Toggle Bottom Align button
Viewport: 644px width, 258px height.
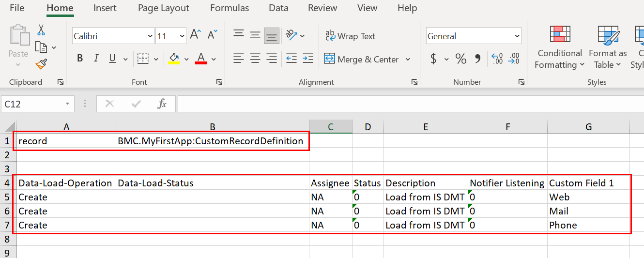pos(272,35)
